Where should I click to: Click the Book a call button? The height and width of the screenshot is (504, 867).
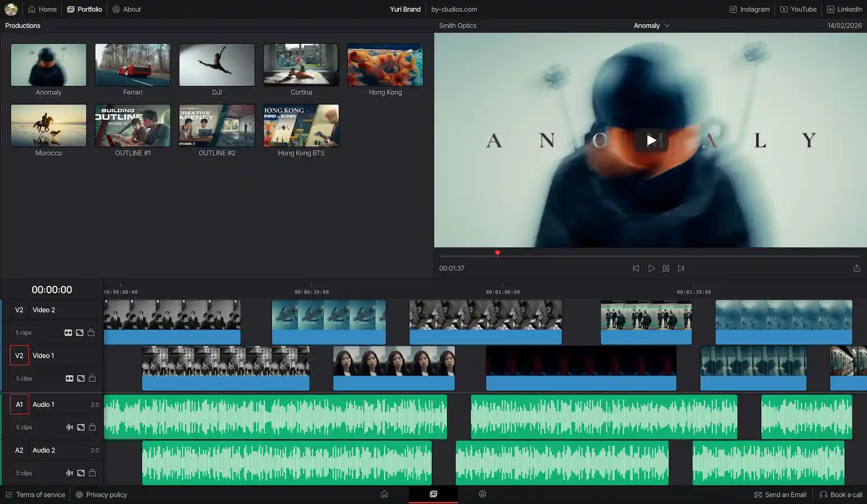[841, 494]
